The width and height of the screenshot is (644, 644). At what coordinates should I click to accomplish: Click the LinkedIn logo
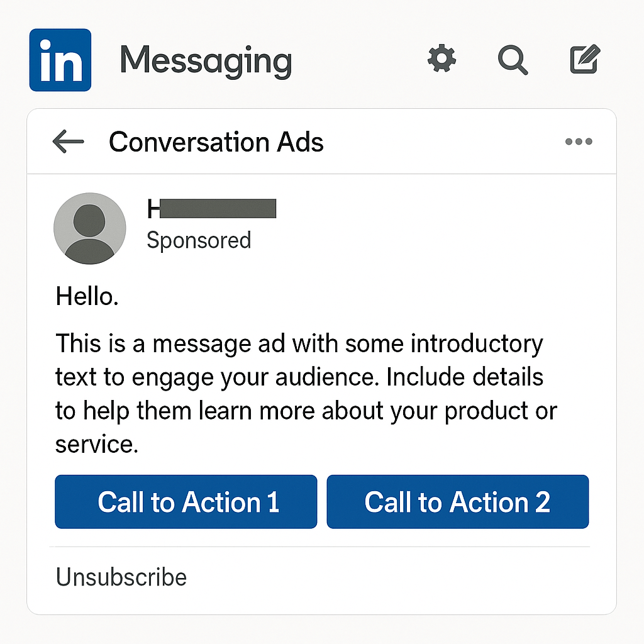click(60, 60)
